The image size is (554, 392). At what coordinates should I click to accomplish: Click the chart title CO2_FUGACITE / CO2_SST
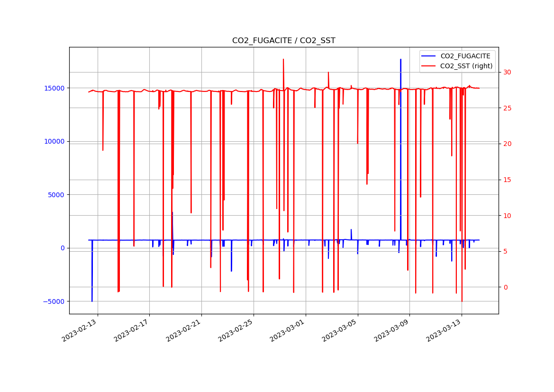(x=283, y=41)
